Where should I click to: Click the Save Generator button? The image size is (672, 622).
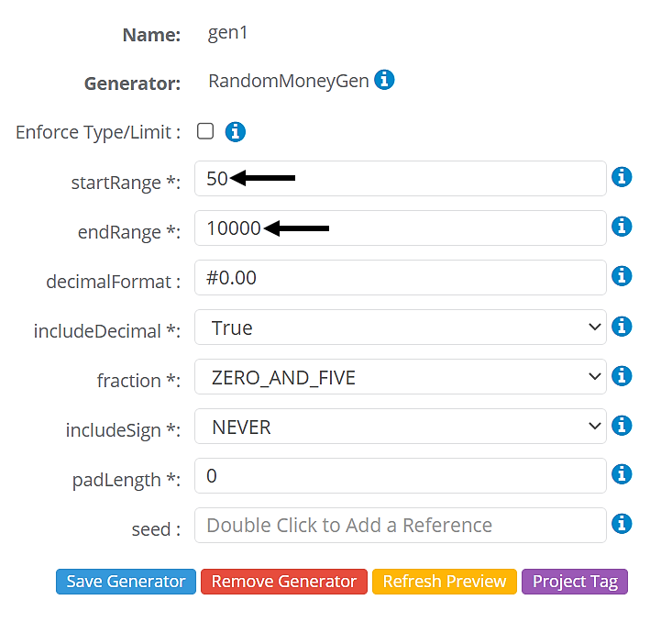pyautogui.click(x=126, y=582)
